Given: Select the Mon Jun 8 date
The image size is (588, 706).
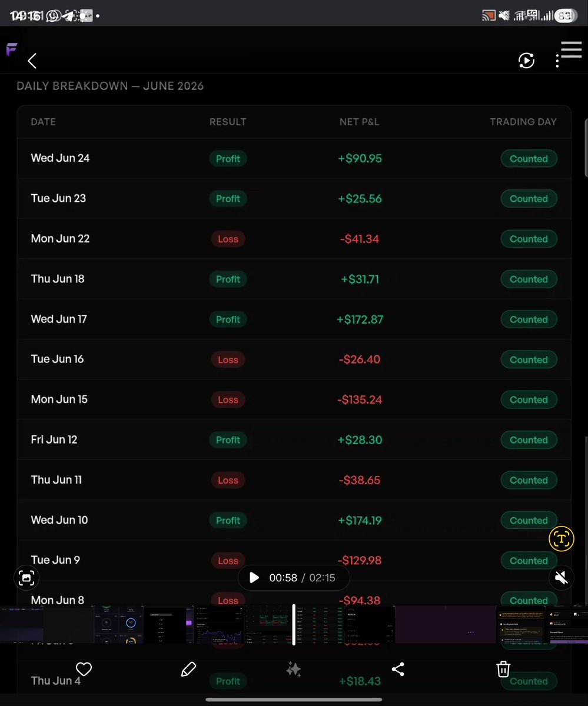Looking at the screenshot, I should (x=58, y=600).
